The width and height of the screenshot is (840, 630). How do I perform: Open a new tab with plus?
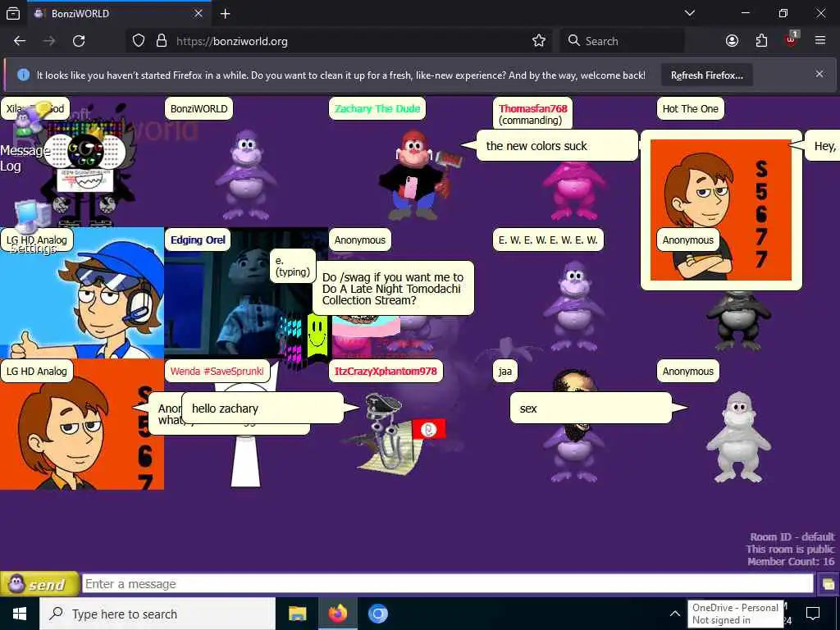pos(225,13)
